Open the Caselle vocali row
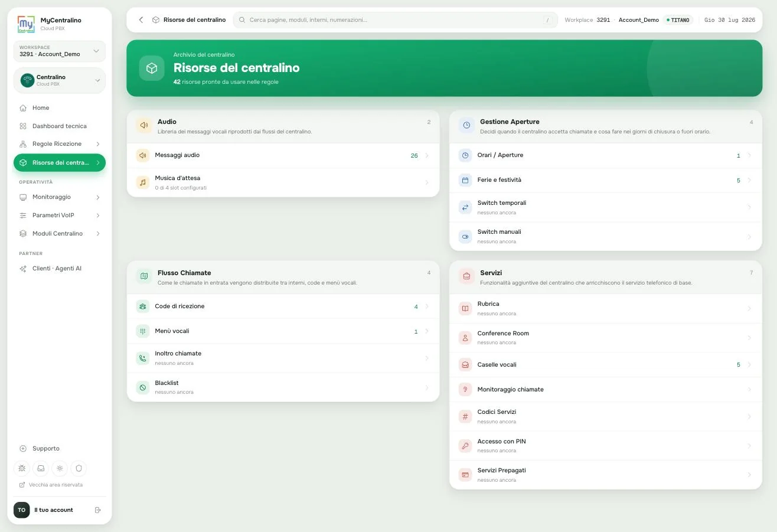Viewport: 777px width, 532px height. (x=606, y=365)
